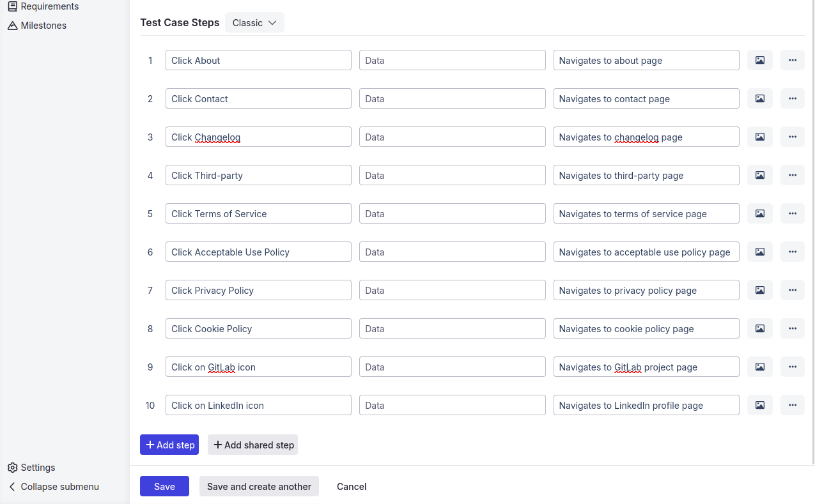Screen dimensions: 815x504
Task: Attach image to step 4 Click Third-party
Action: (760, 175)
